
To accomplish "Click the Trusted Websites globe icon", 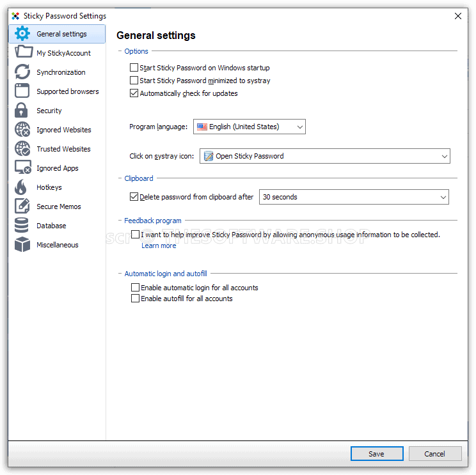I will (22, 148).
